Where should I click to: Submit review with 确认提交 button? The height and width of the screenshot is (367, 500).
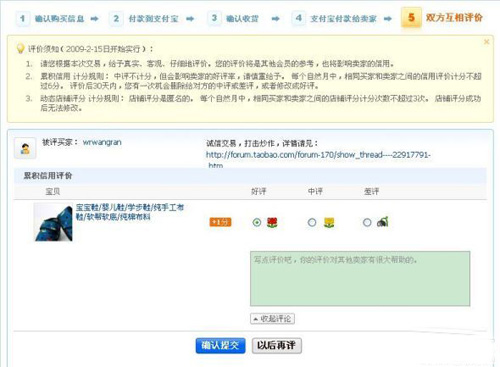click(220, 345)
